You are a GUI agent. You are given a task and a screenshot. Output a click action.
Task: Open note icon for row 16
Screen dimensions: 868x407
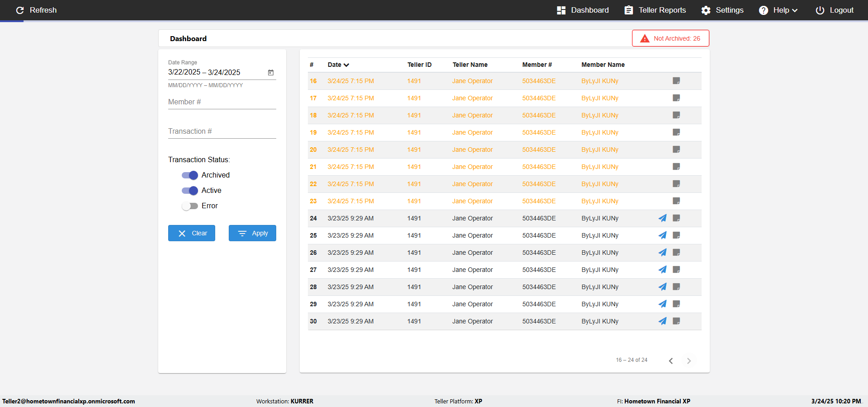pyautogui.click(x=676, y=81)
